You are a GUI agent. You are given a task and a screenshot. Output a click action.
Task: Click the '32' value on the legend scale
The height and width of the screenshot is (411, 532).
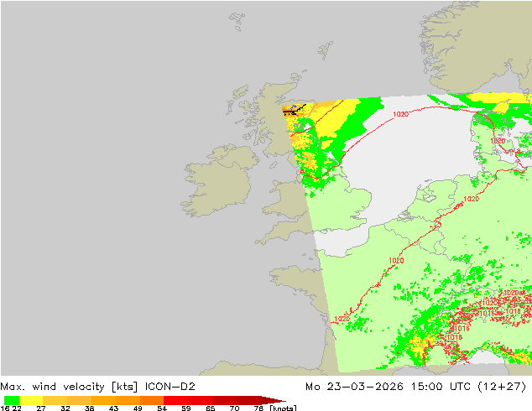(x=65, y=408)
